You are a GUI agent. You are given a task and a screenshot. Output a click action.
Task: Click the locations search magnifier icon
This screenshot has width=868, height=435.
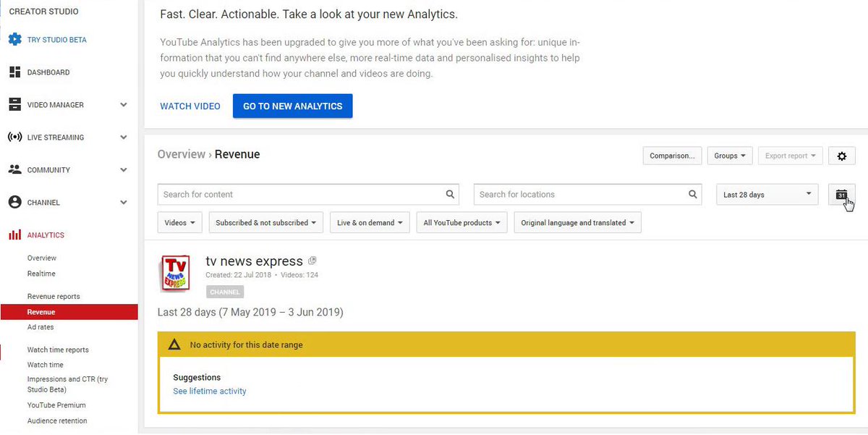tap(693, 194)
